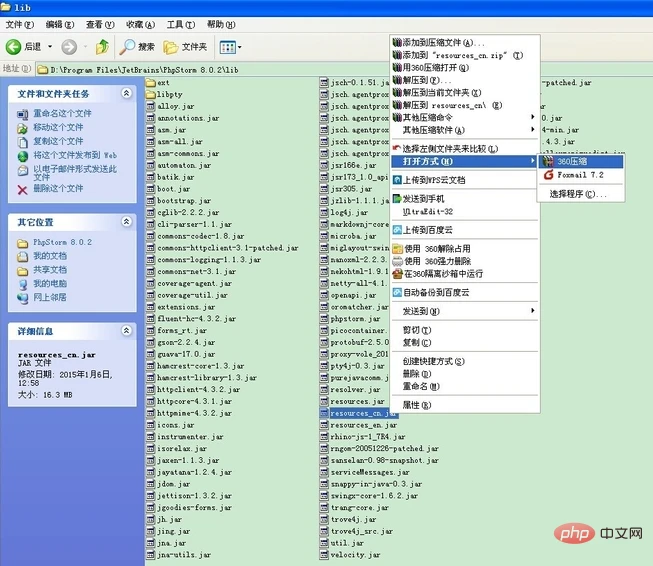Expand 其他压缩软件 submenu
This screenshot has width=653, height=566.
[x=464, y=130]
